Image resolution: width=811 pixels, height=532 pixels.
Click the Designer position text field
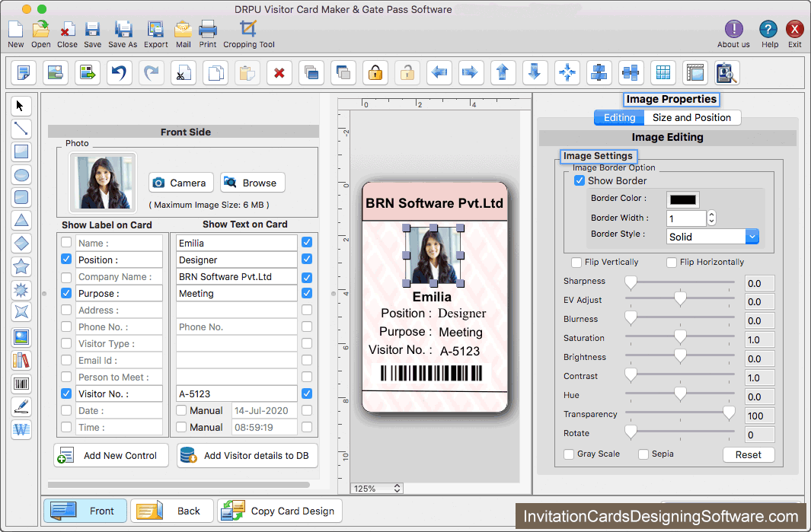coord(237,260)
